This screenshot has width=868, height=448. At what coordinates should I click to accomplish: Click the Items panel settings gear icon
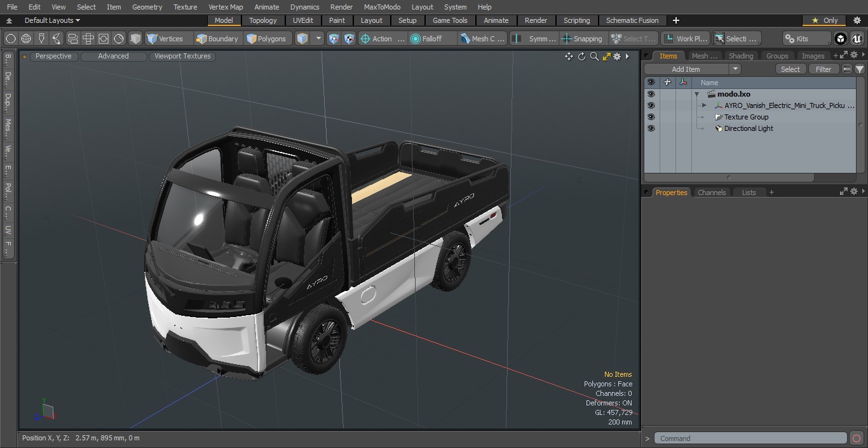click(855, 56)
